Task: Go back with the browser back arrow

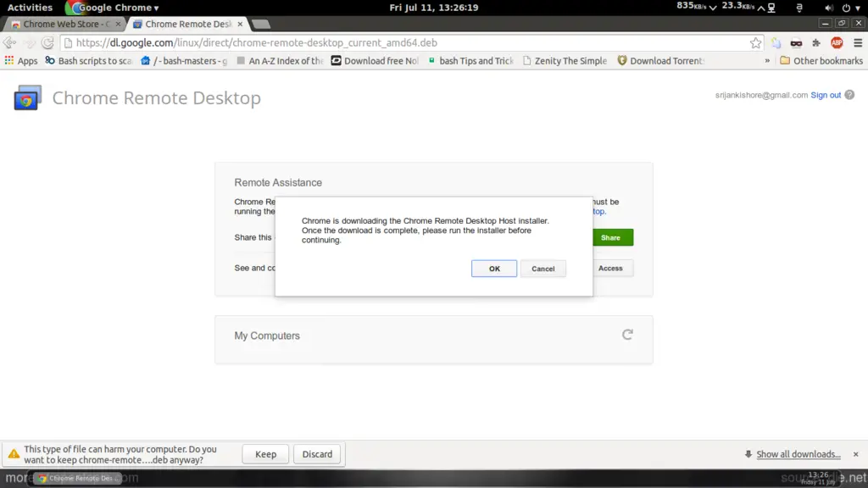Action: coord(9,42)
